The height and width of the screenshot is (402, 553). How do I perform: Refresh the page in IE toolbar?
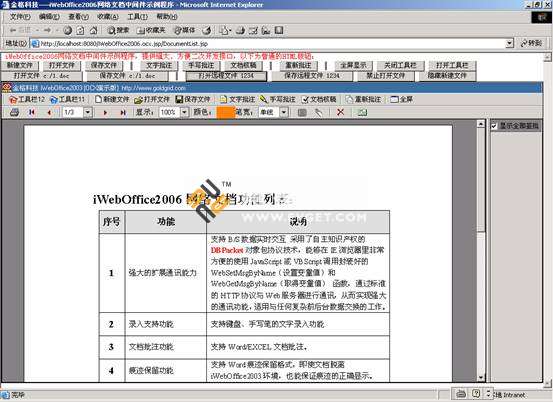click(x=80, y=30)
